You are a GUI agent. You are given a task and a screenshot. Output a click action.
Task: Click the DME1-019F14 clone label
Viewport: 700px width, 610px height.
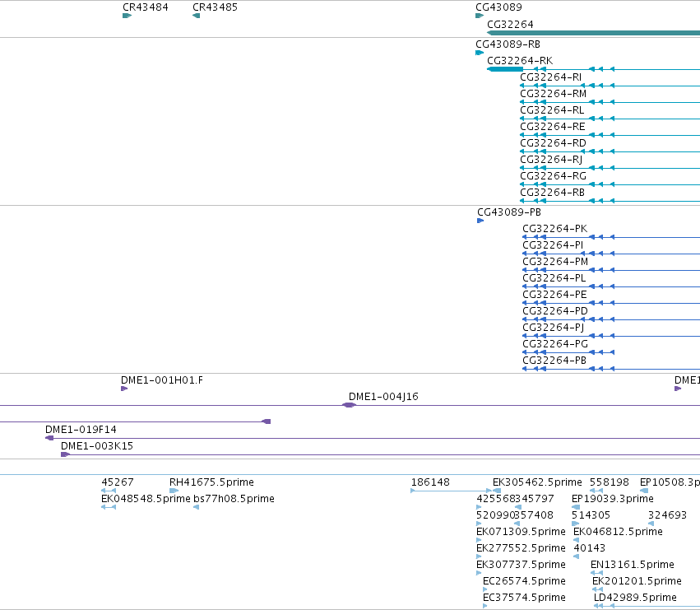coord(81,430)
